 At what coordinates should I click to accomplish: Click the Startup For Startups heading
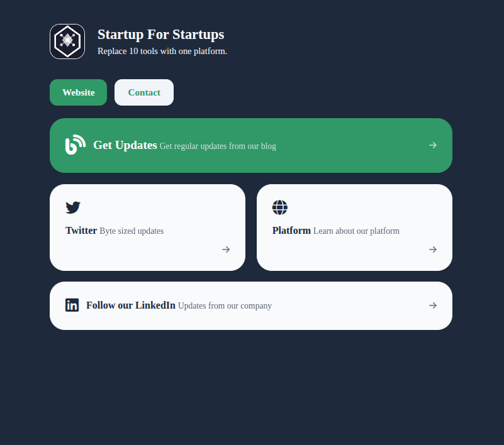tap(160, 35)
